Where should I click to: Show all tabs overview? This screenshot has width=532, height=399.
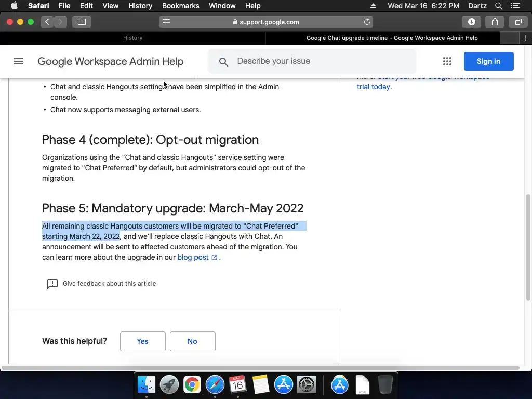point(518,22)
